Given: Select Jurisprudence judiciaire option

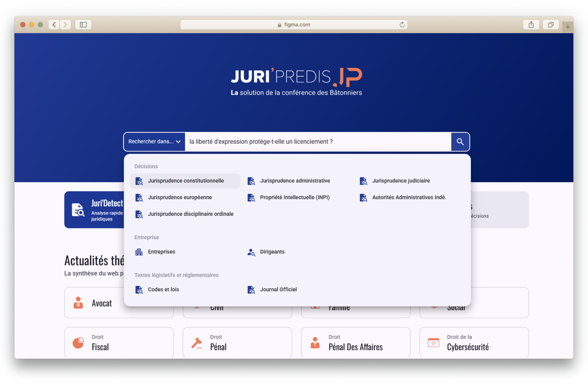Looking at the screenshot, I should pyautogui.click(x=409, y=181).
